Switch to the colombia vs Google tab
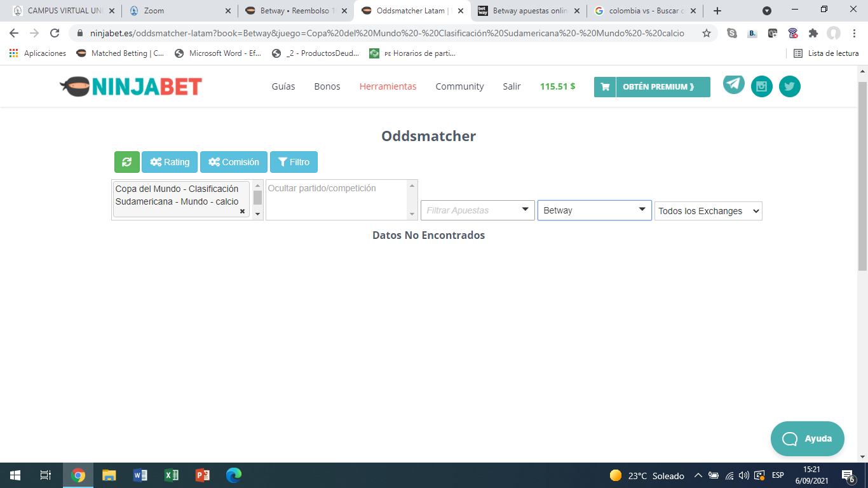Viewport: 868px width, 488px height. (646, 11)
